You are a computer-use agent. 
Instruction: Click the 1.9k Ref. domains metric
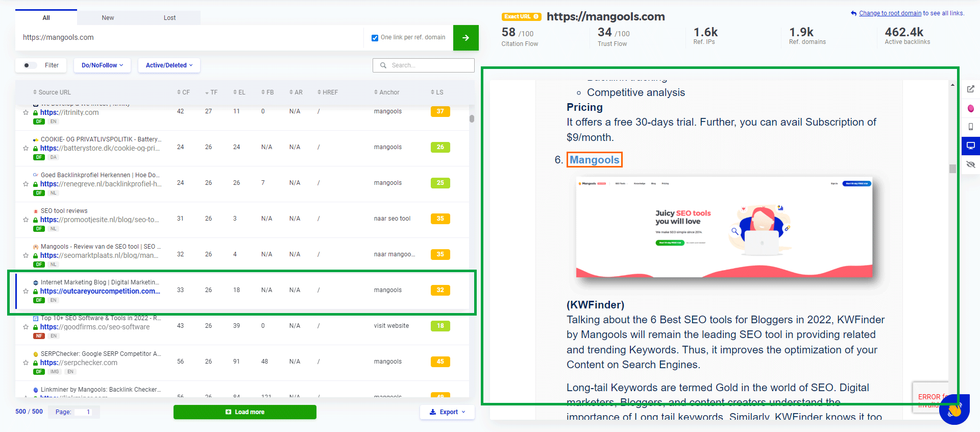[807, 36]
